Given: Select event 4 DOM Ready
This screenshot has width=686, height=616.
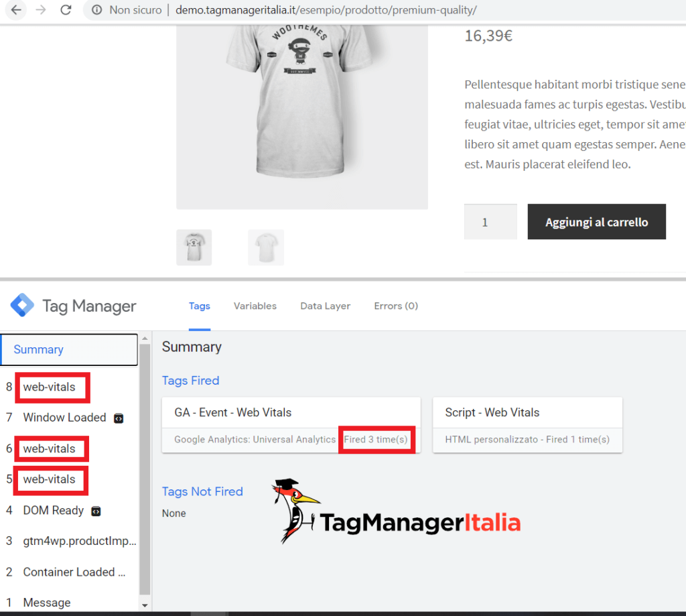Looking at the screenshot, I should pos(54,511).
